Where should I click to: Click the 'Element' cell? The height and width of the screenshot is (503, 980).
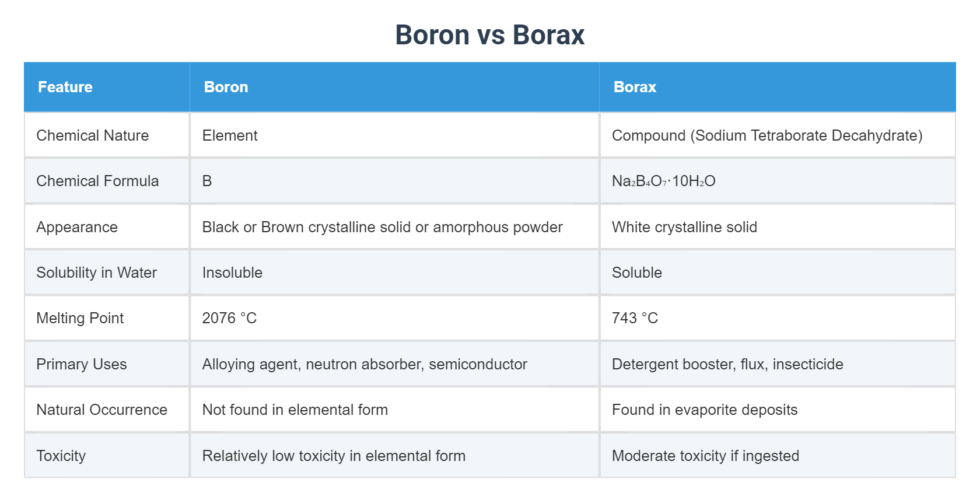(230, 135)
